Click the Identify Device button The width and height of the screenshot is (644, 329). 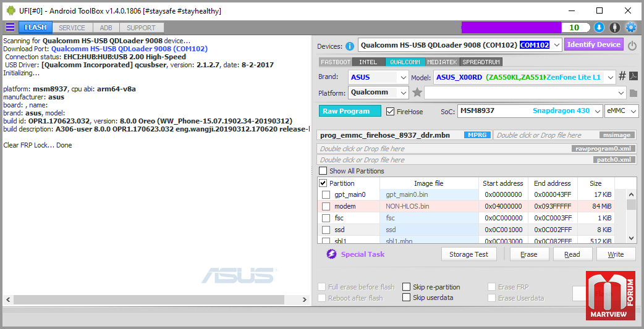pos(594,44)
